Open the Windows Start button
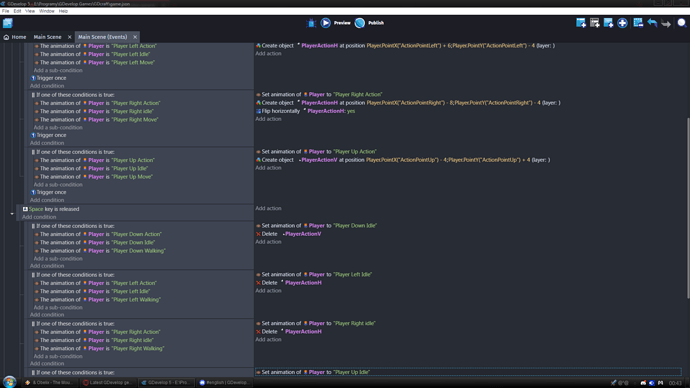 point(9,382)
